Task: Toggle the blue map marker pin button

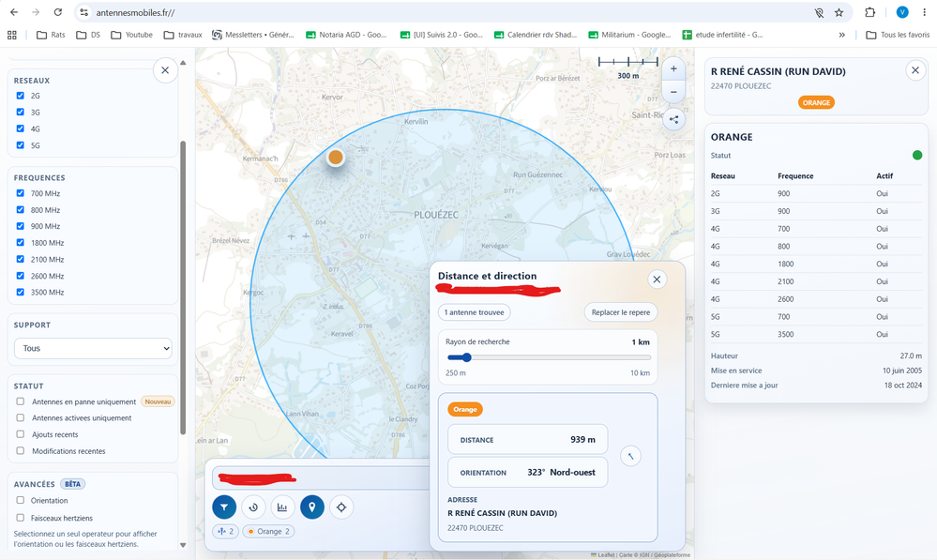Action: [312, 507]
